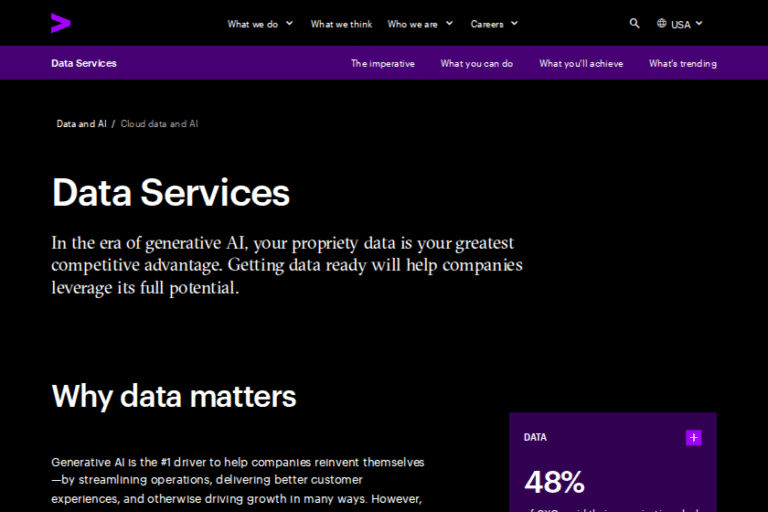Click the globe icon for country
The image size is (768, 512).
[662, 23]
